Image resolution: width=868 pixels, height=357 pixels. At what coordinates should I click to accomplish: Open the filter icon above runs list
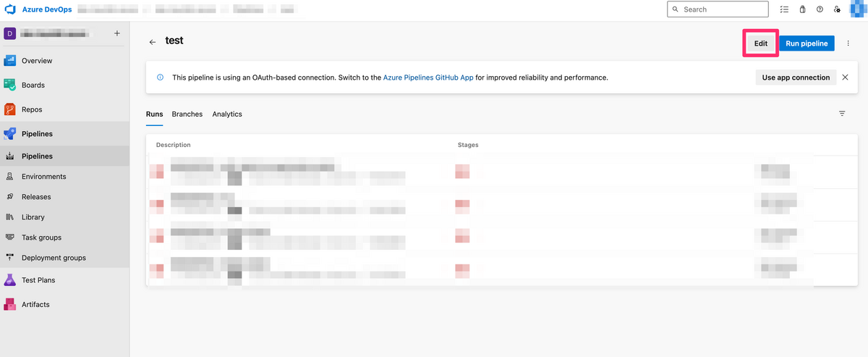click(x=842, y=114)
